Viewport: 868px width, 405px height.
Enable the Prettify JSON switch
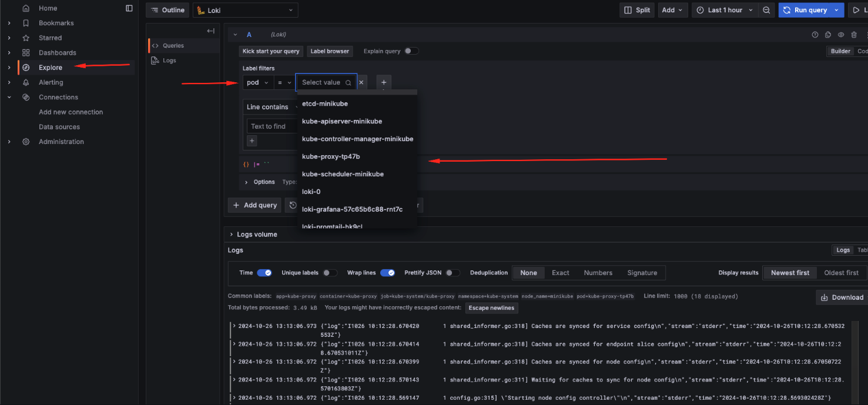[453, 273]
